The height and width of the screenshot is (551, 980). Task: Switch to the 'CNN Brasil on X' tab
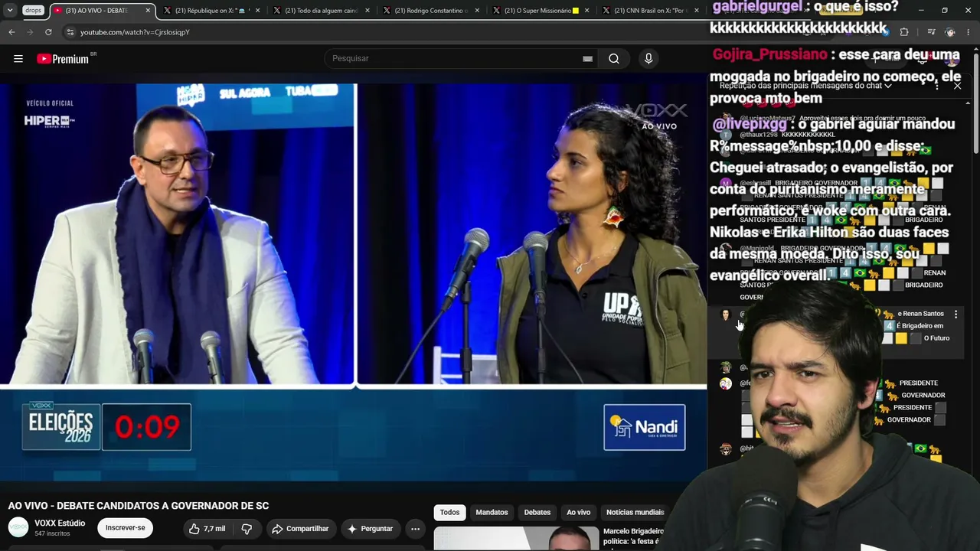click(x=649, y=11)
